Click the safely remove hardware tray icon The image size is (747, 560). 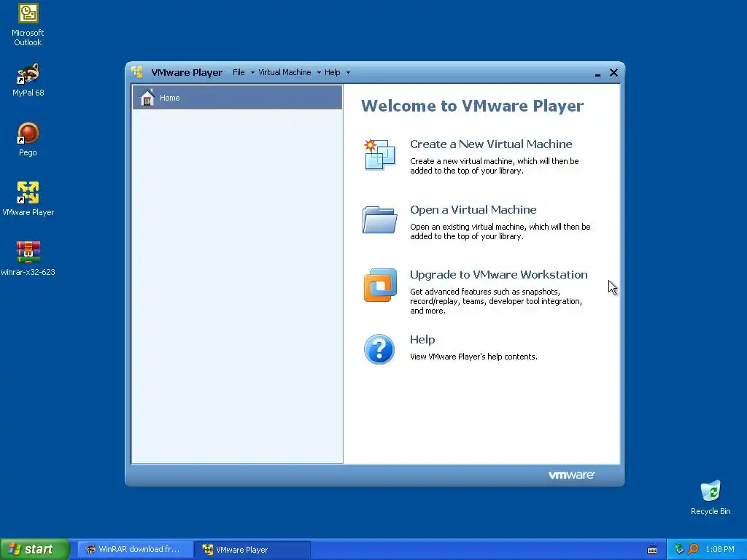point(679,549)
